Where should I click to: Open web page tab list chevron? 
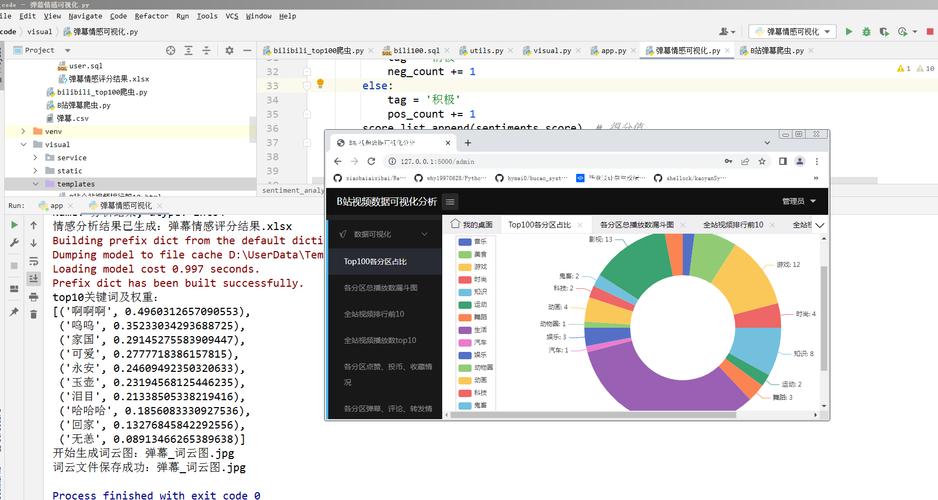coord(820,225)
